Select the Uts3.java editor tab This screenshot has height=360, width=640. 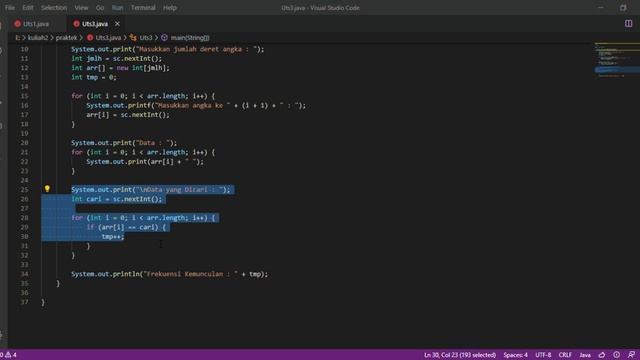click(95, 24)
